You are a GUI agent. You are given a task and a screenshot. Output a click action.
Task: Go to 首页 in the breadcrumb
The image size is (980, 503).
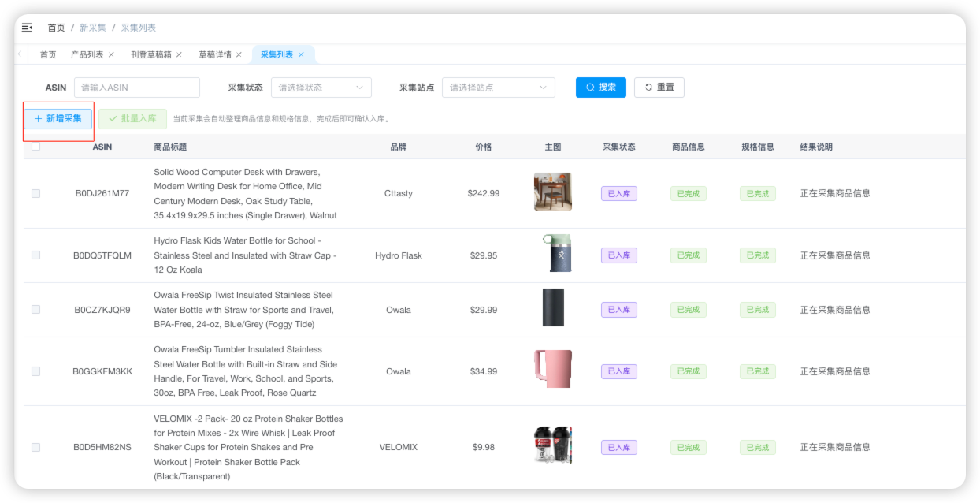click(56, 28)
